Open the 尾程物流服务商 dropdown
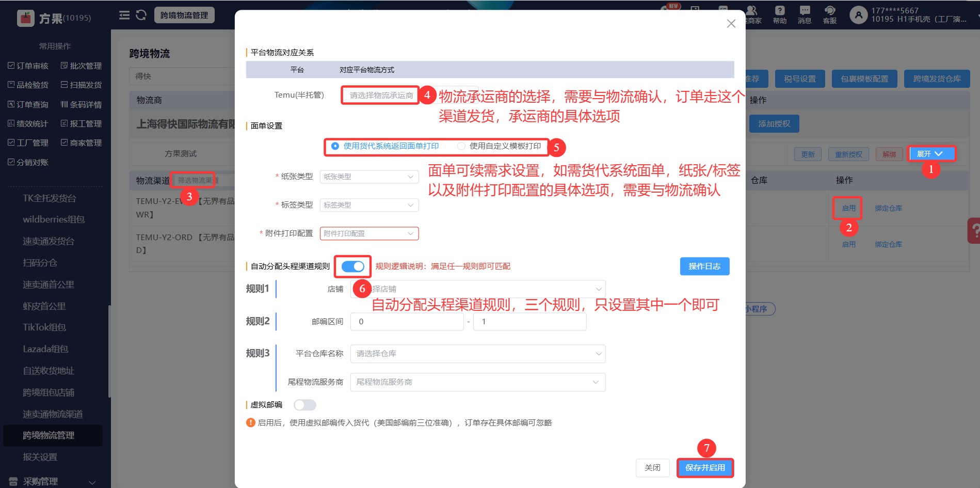The height and width of the screenshot is (488, 980). pyautogui.click(x=478, y=382)
